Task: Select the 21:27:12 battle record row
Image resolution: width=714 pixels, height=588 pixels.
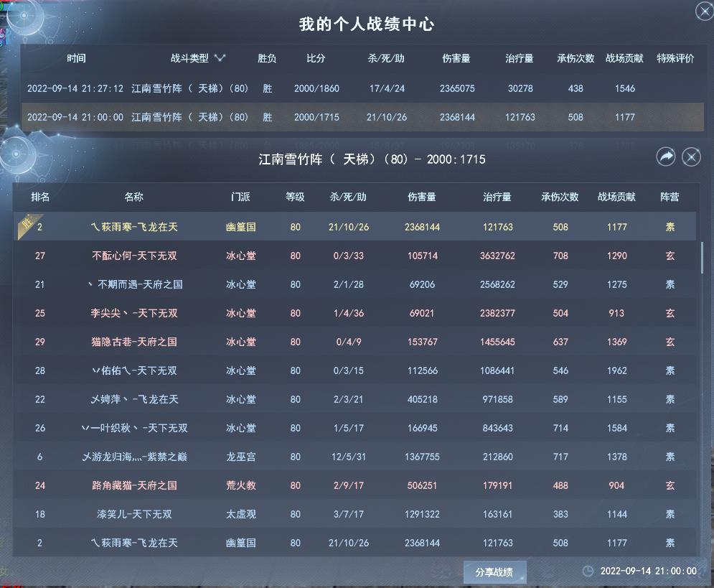Action: (x=362, y=88)
